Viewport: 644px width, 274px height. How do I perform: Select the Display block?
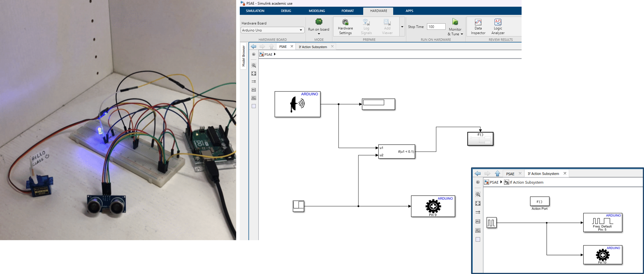pos(378,104)
